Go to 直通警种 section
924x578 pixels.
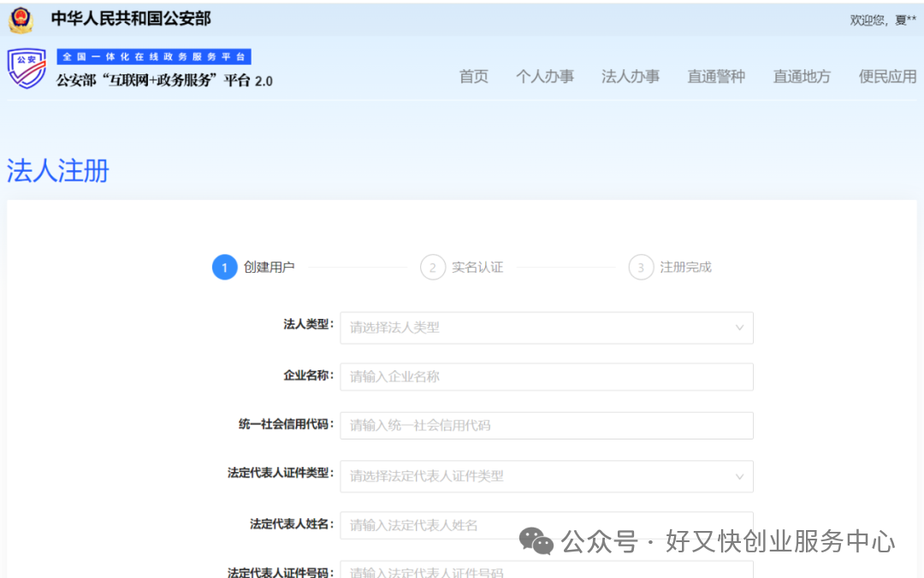coord(716,77)
